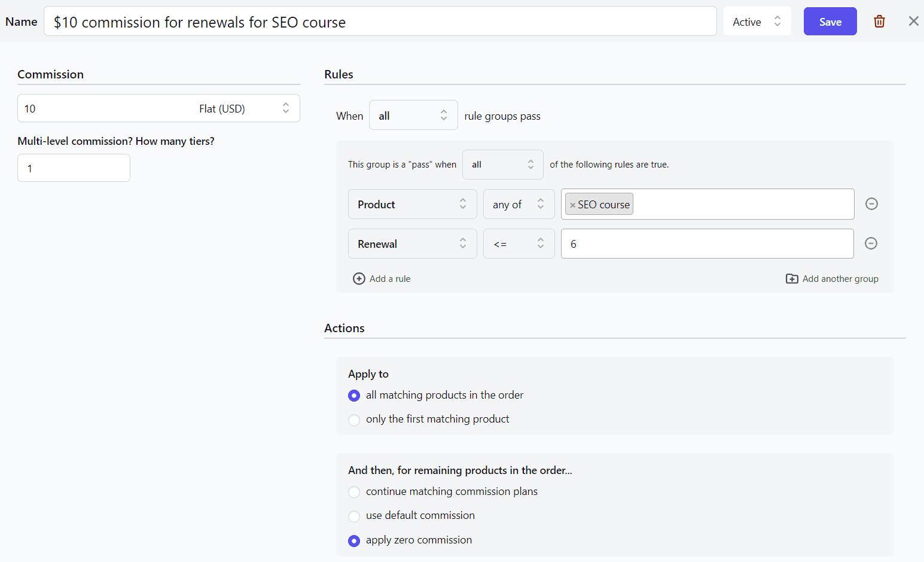The image size is (924, 562).
Task: Click the 'Rules' section heading
Action: (339, 74)
